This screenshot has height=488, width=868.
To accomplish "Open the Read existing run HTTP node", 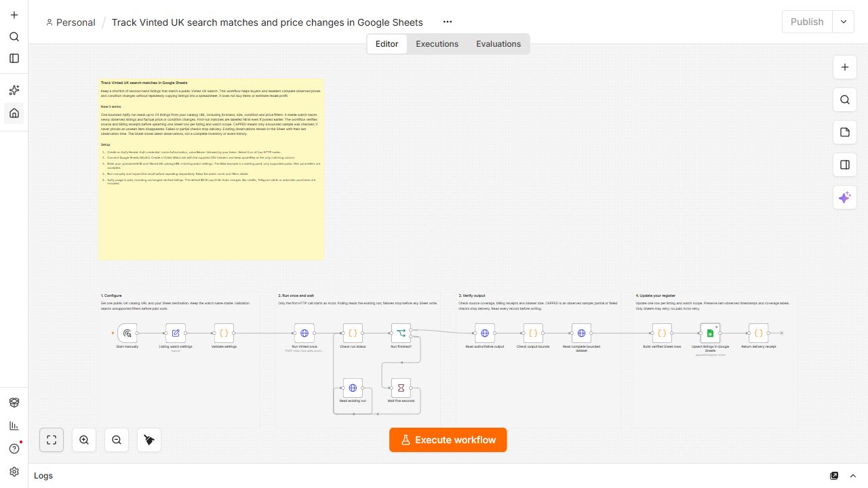I will coord(353,388).
